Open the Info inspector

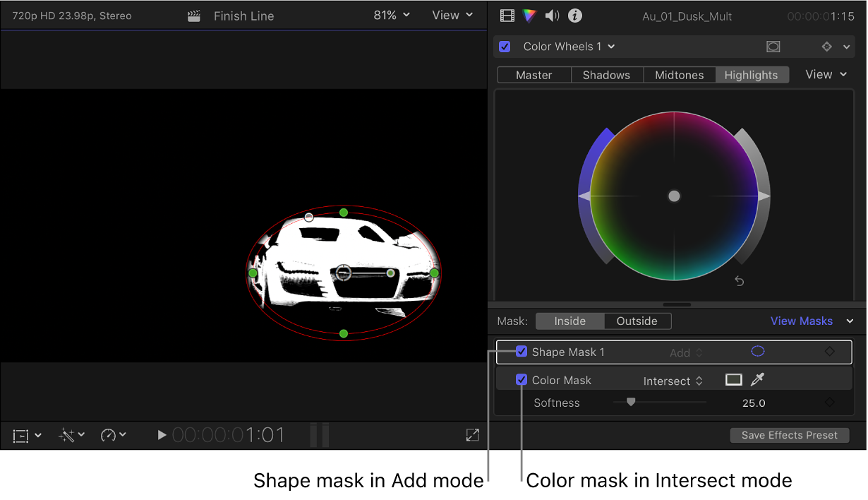tap(575, 16)
